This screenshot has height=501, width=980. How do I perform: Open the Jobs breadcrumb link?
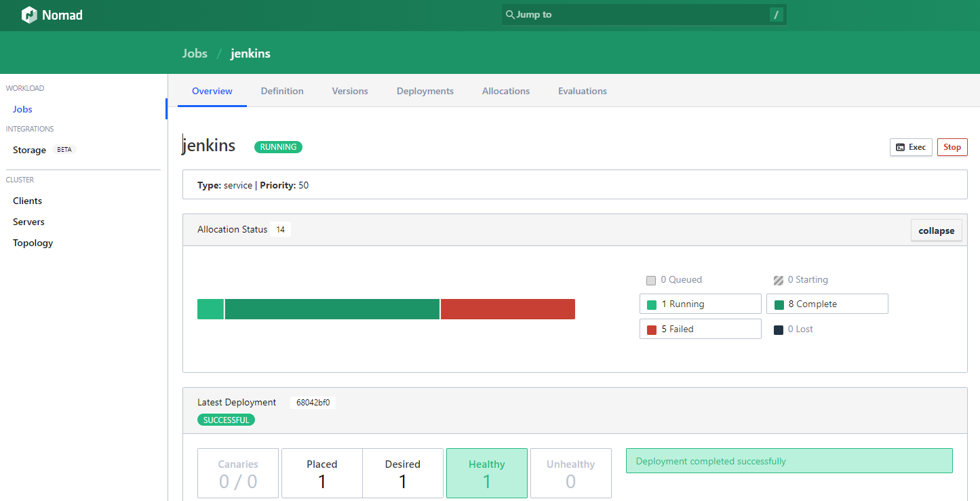pyautogui.click(x=195, y=54)
